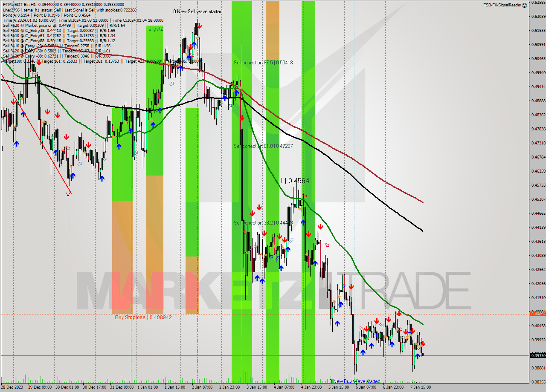546x392 pixels.
Task: Click the orange dashed Buy Stoploss horizontal line
Action: pos(264,314)
